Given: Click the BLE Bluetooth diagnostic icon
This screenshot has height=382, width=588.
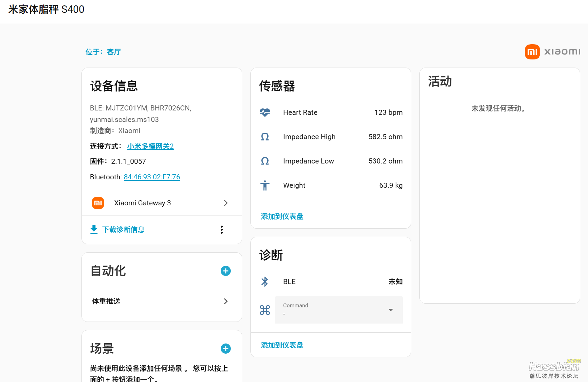Looking at the screenshot, I should click(x=265, y=282).
